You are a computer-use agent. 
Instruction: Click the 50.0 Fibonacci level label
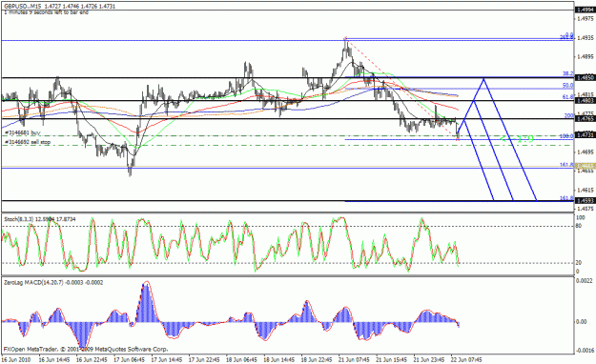click(x=568, y=86)
